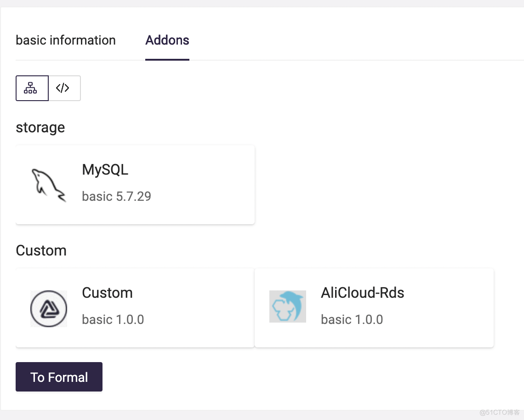Open the Custom addon card
The height and width of the screenshot is (420, 524).
[135, 307]
